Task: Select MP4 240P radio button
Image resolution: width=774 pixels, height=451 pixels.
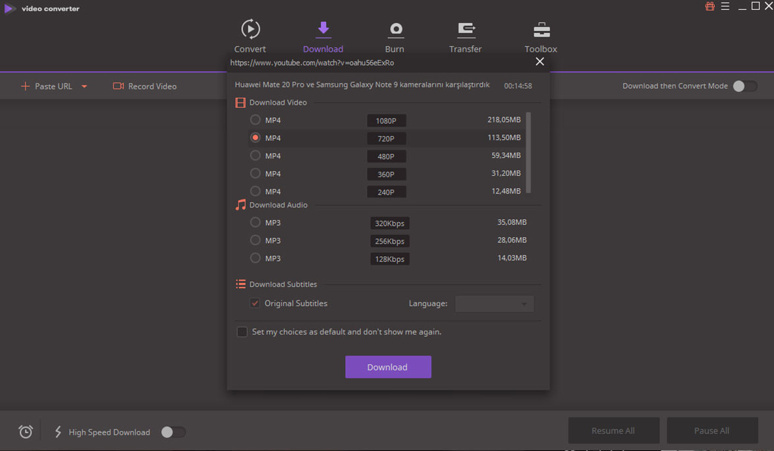Action: point(255,191)
